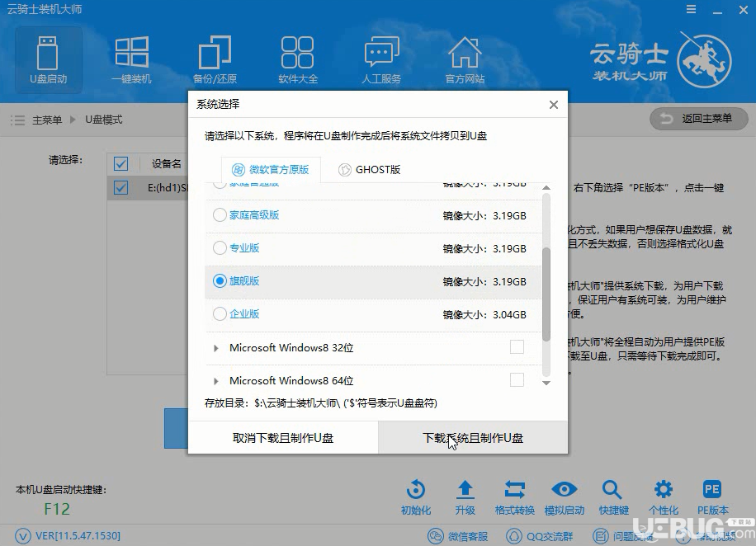Open the hamburger menu in title bar
This screenshot has width=756, height=546.
(692, 10)
